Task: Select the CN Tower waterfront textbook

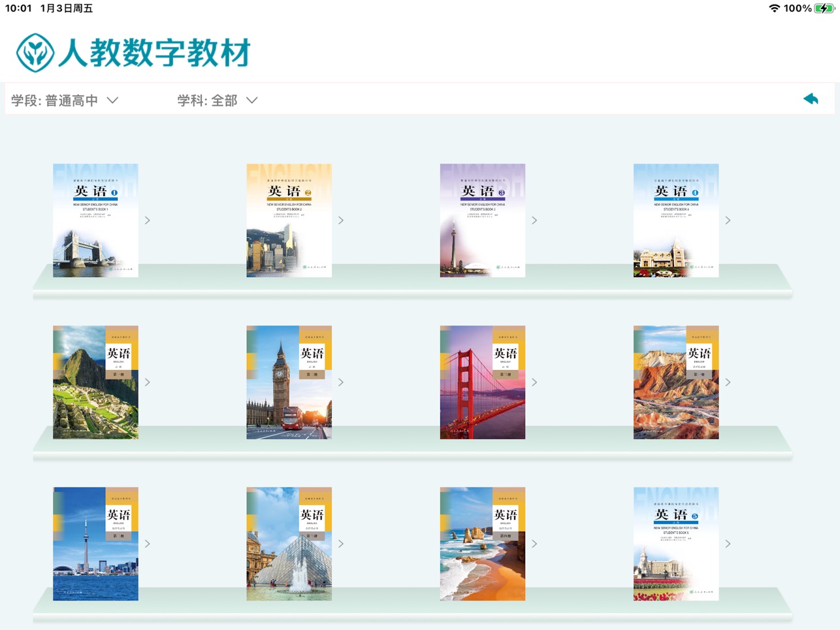Action: (x=95, y=544)
